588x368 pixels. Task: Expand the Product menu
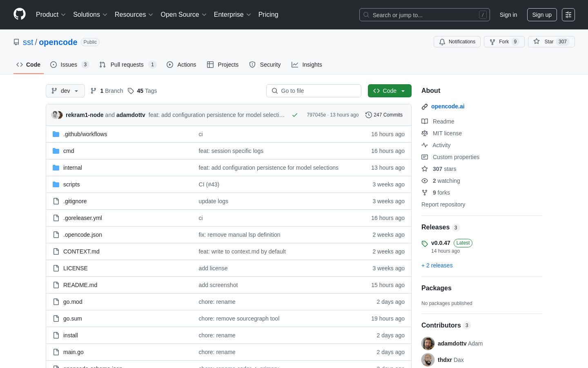coord(51,15)
